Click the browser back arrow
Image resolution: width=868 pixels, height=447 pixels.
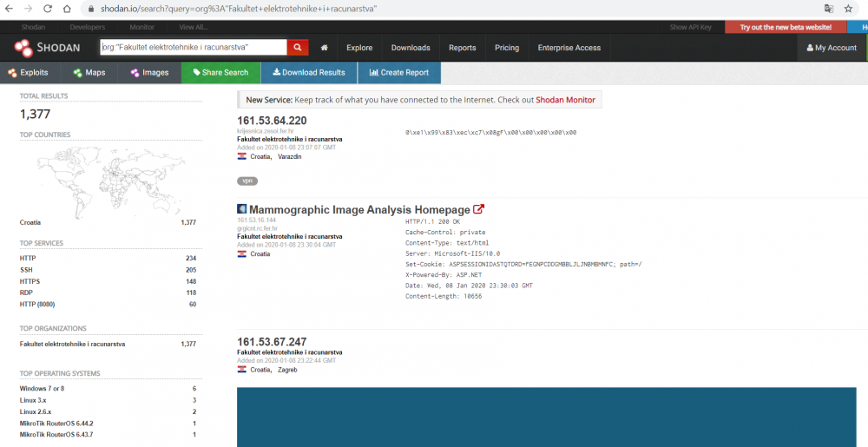click(10, 8)
